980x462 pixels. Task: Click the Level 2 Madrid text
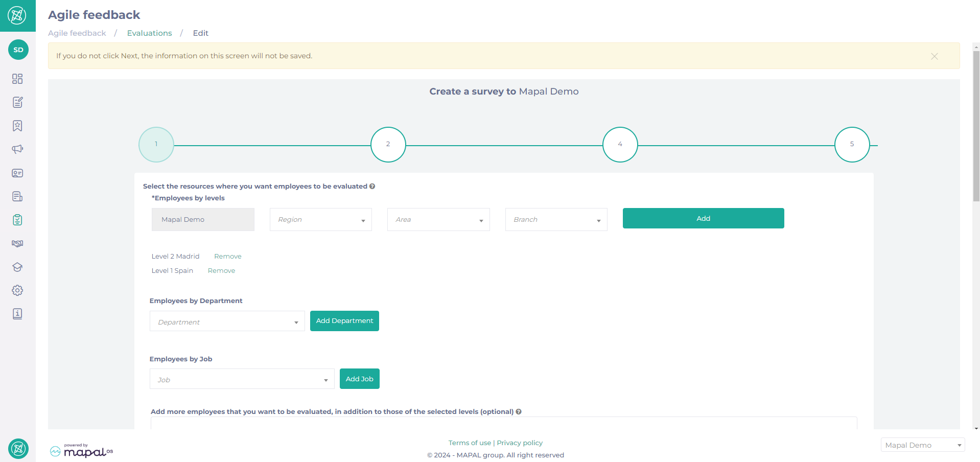point(176,257)
